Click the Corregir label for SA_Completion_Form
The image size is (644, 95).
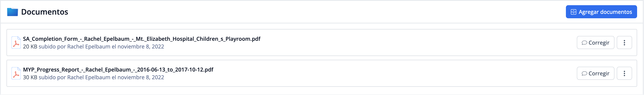[x=599, y=43]
